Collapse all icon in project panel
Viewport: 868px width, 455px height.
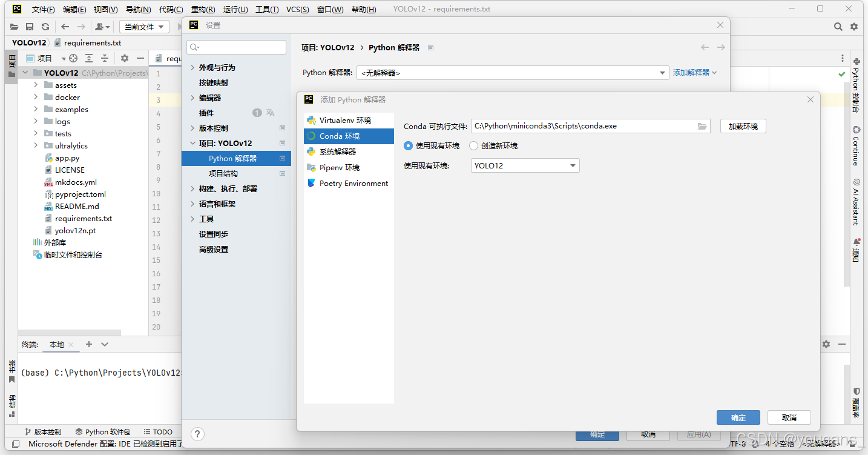coord(105,58)
